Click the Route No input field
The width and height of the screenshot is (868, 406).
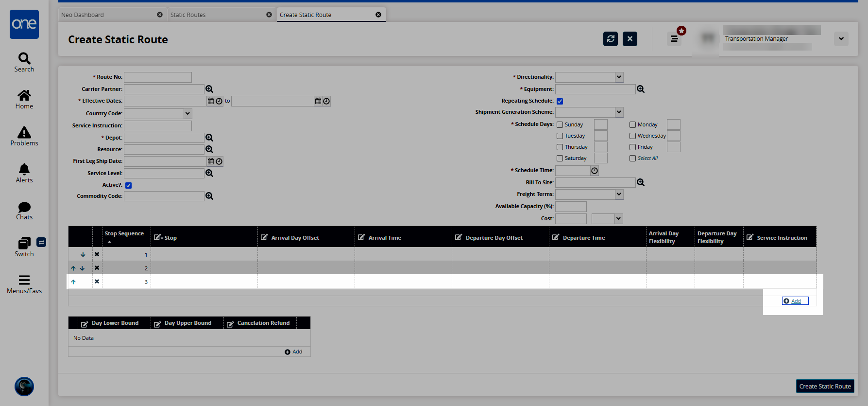click(158, 77)
